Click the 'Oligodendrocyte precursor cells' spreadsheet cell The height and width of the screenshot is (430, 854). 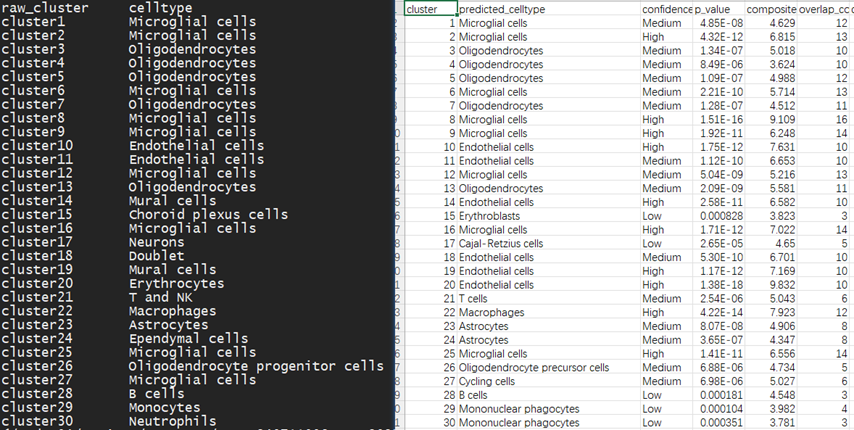(533, 367)
